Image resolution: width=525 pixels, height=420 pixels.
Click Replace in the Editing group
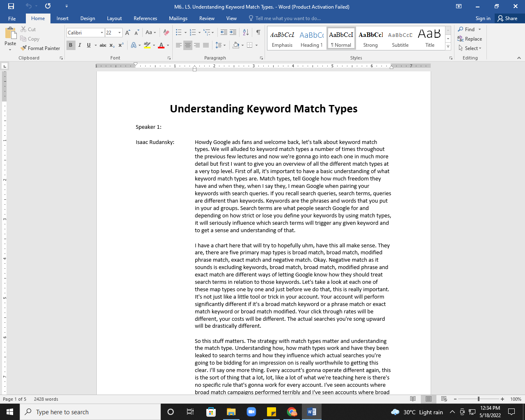coord(470,39)
